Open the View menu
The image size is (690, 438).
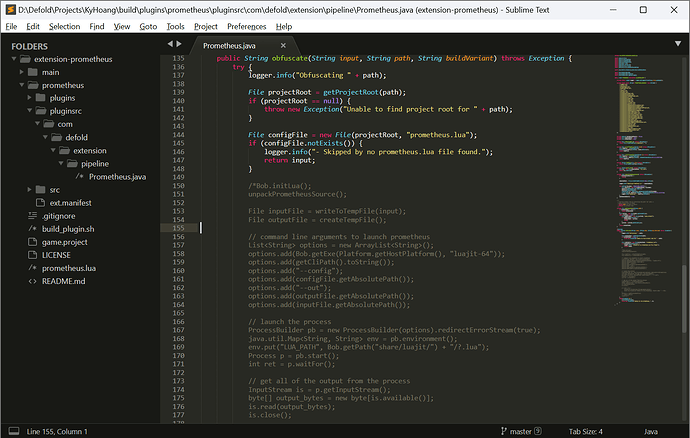122,26
